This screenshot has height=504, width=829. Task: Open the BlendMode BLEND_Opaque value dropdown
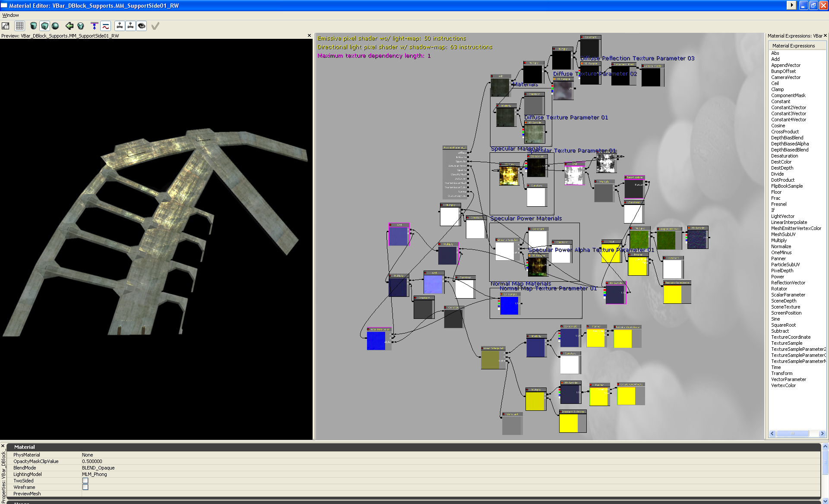[451, 468]
